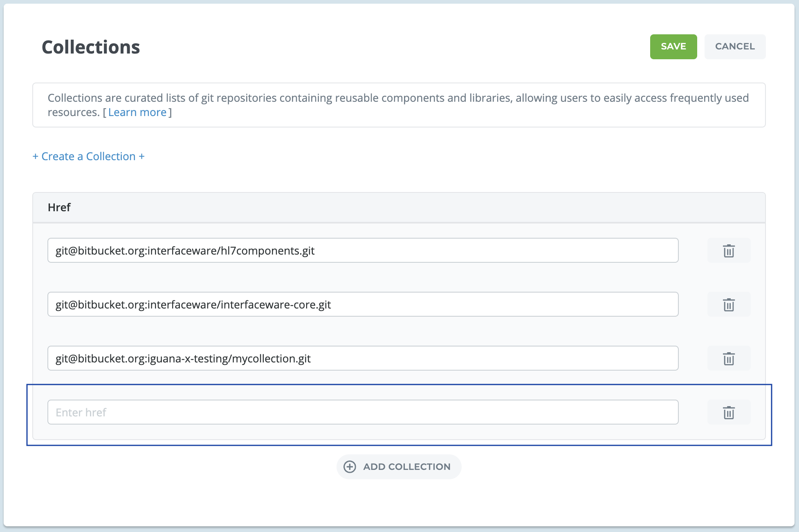Click the leading plus sign before Create a Collection
The width and height of the screenshot is (799, 532).
tap(36, 156)
